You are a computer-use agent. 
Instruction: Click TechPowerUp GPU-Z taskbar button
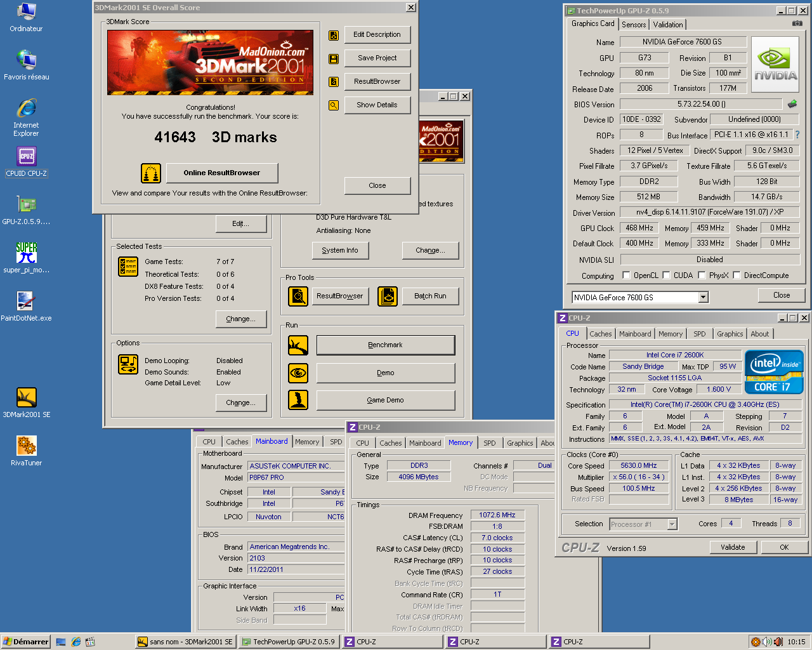[289, 642]
